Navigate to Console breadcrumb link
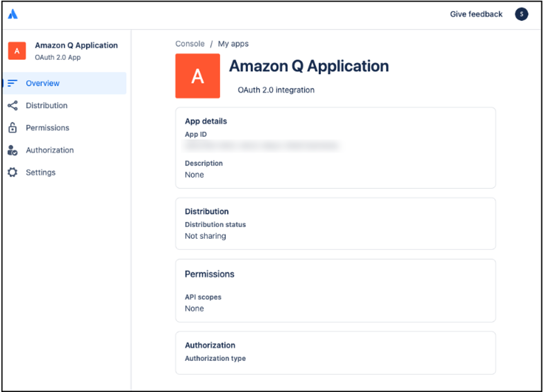The image size is (543, 392). click(x=190, y=44)
